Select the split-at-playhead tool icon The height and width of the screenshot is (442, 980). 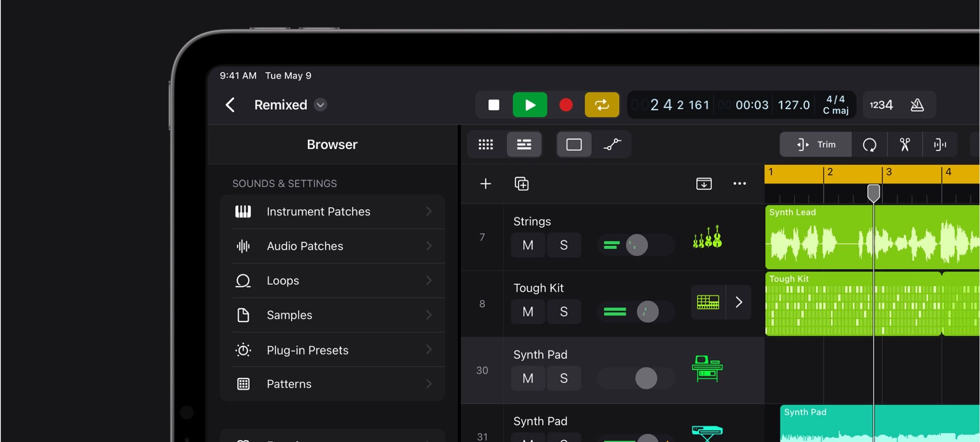(x=940, y=144)
